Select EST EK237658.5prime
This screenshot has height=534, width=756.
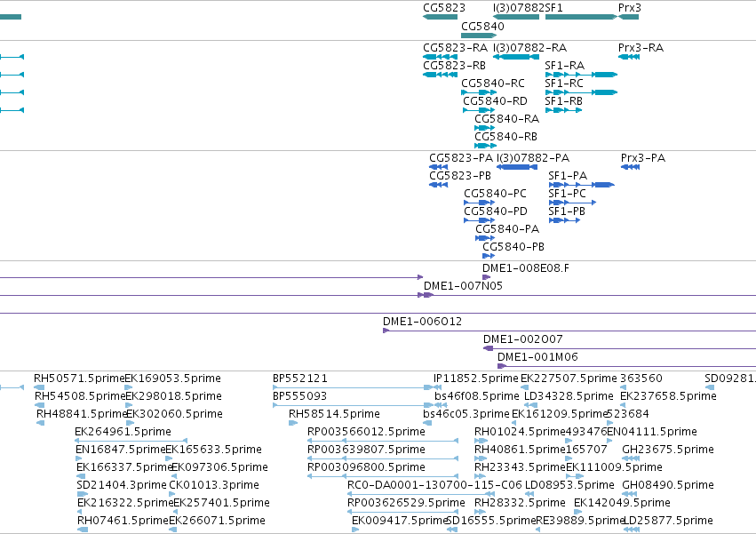pyautogui.click(x=624, y=405)
